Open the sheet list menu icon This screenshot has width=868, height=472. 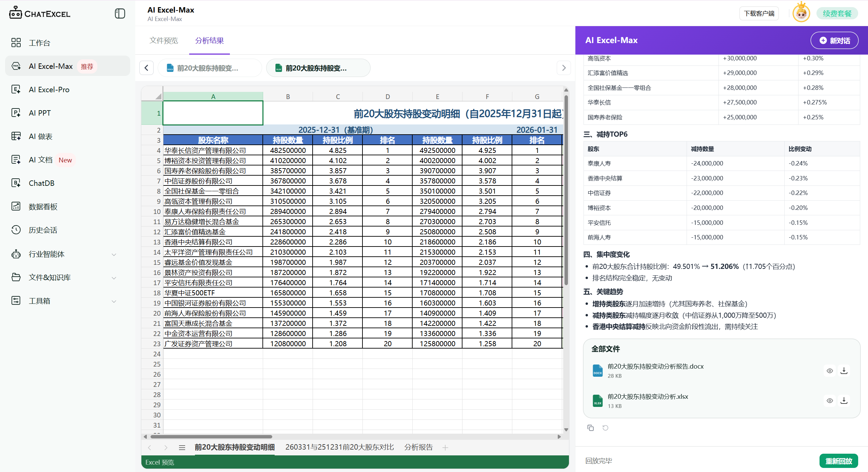pyautogui.click(x=182, y=448)
